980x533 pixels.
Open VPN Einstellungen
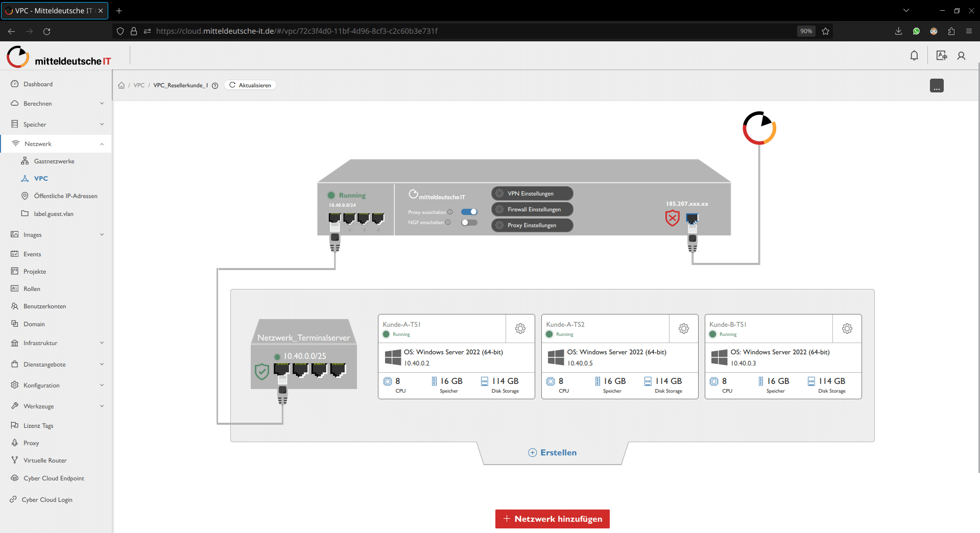pos(532,193)
